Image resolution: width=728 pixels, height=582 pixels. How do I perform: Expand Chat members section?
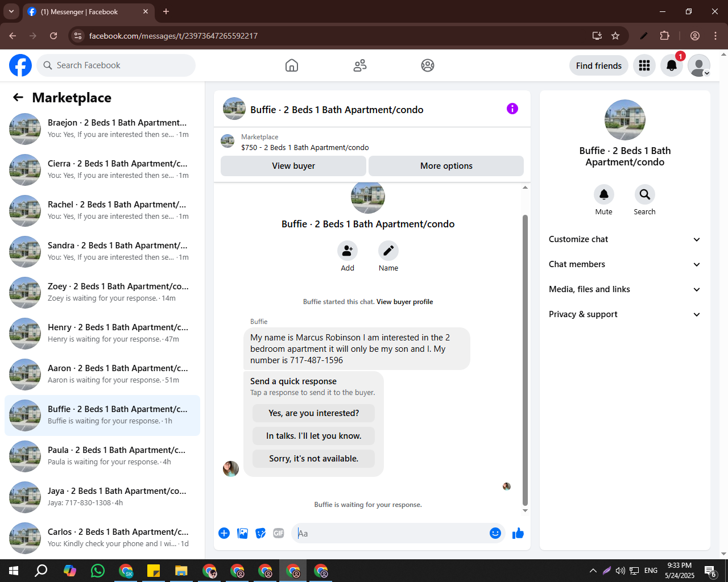(624, 264)
